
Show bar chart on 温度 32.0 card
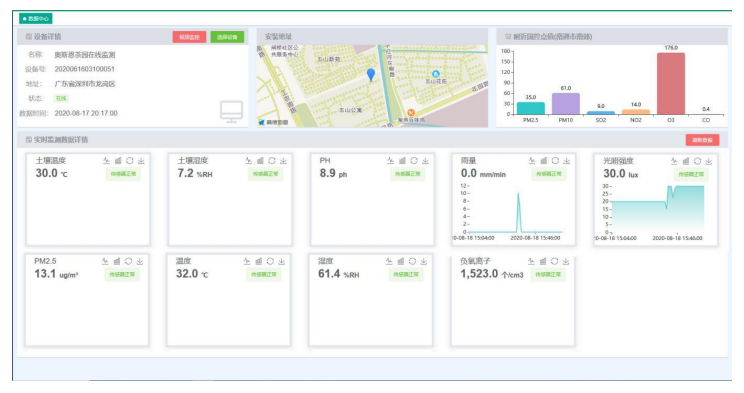click(x=259, y=262)
